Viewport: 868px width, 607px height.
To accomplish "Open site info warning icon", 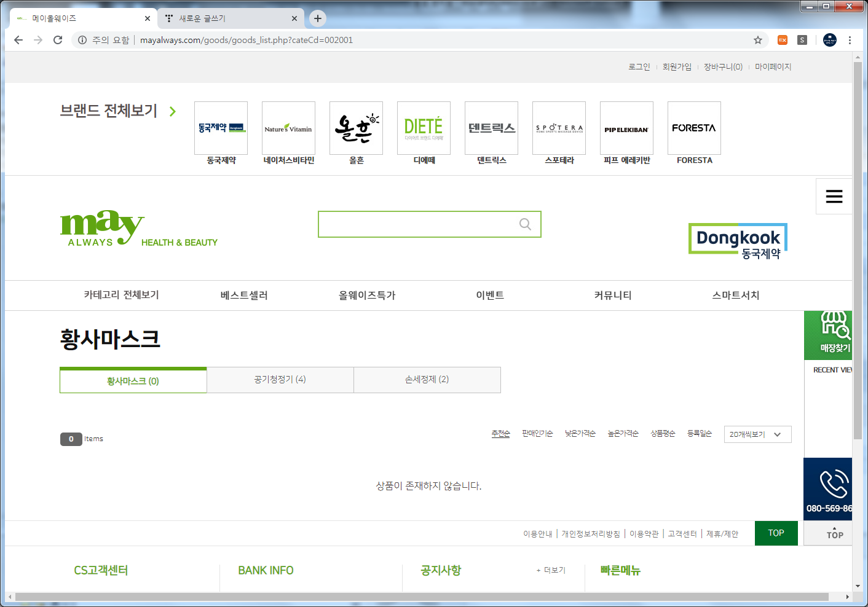I will click(x=82, y=40).
